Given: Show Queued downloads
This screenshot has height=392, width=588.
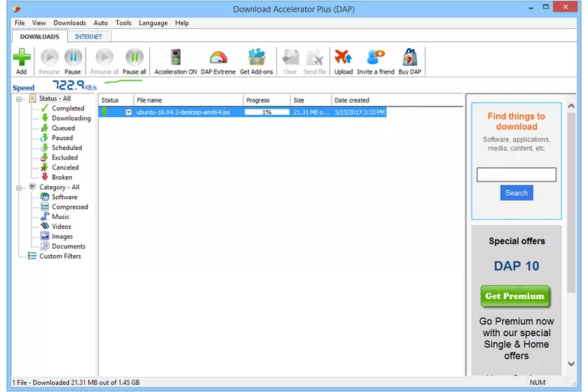Looking at the screenshot, I should click(x=64, y=128).
